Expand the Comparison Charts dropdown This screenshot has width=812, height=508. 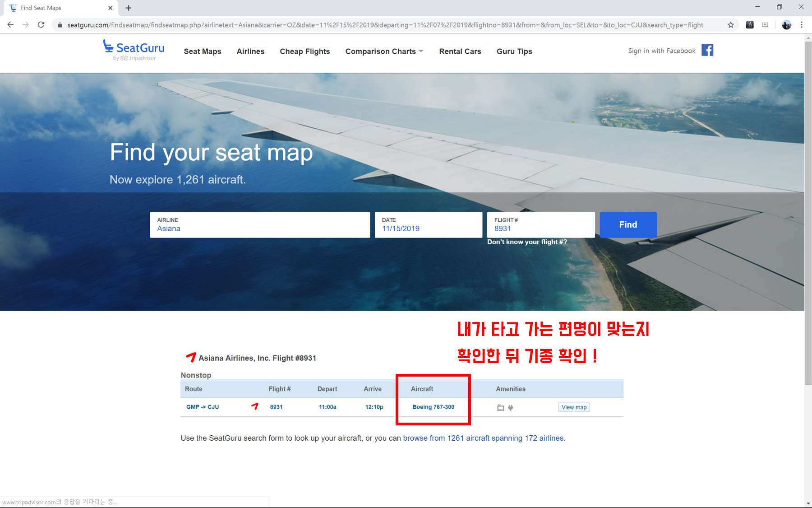[384, 51]
